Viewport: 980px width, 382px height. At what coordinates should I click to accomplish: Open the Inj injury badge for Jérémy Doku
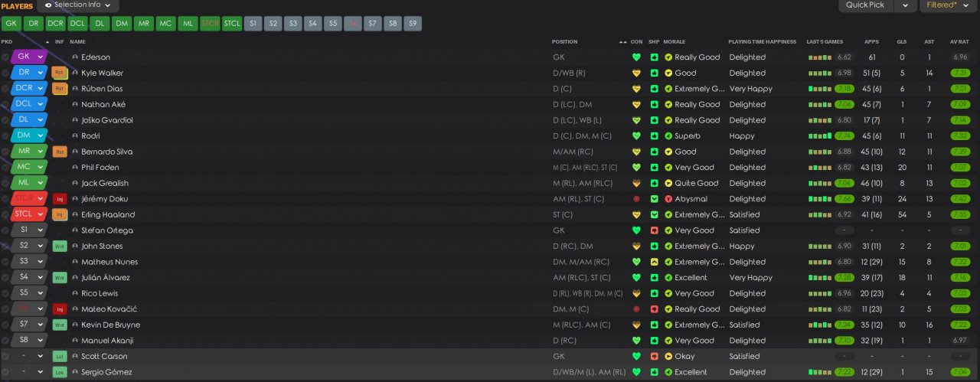pos(60,199)
